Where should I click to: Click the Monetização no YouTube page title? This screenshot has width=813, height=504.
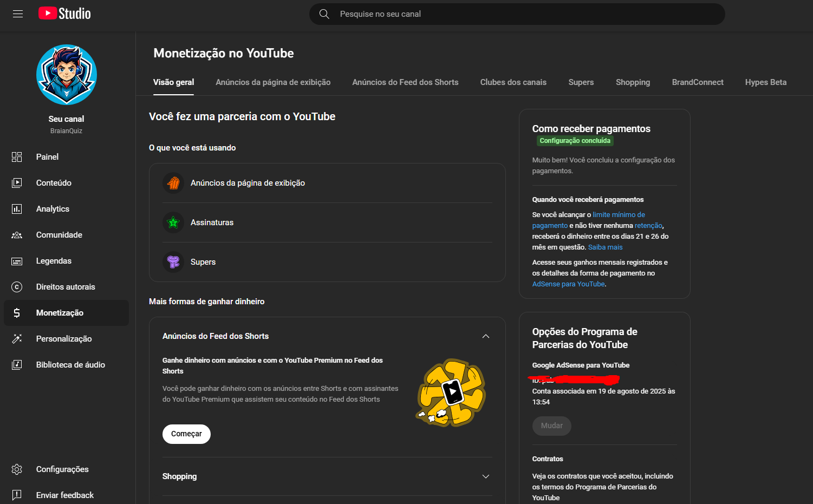coord(224,53)
